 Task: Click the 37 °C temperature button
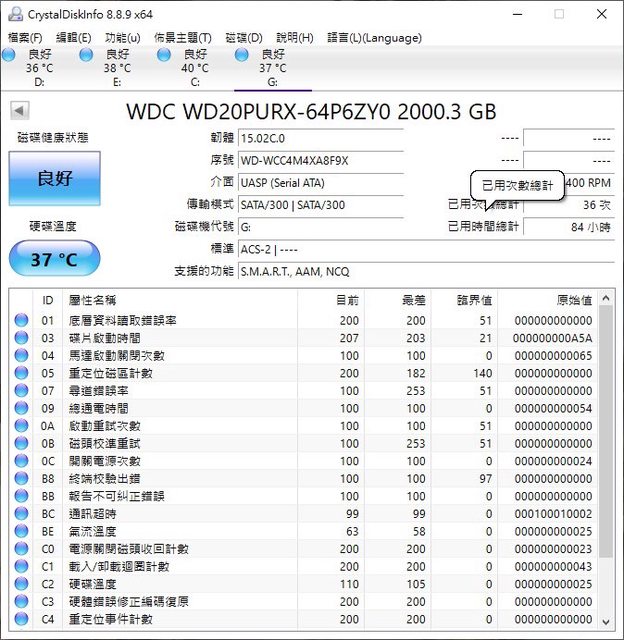[x=55, y=259]
